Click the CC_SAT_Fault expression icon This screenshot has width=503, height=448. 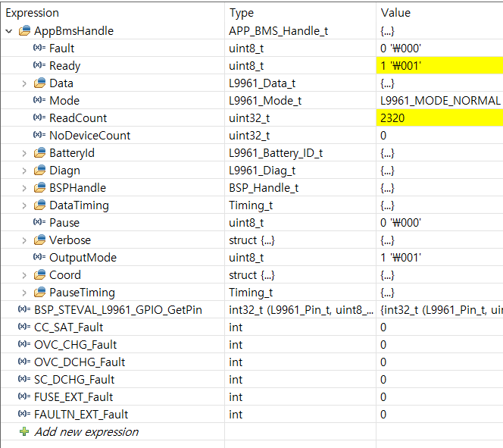pyautogui.click(x=24, y=327)
